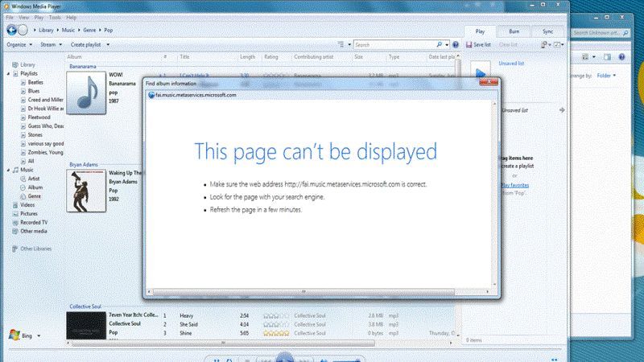Set star rating for the Heavy track

[x=276, y=316]
